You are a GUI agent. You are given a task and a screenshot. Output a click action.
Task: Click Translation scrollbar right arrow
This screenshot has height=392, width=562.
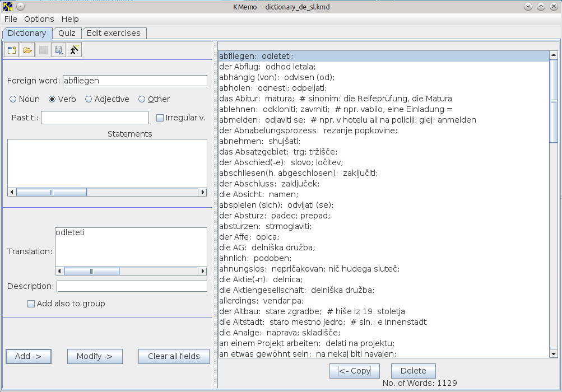pos(202,271)
